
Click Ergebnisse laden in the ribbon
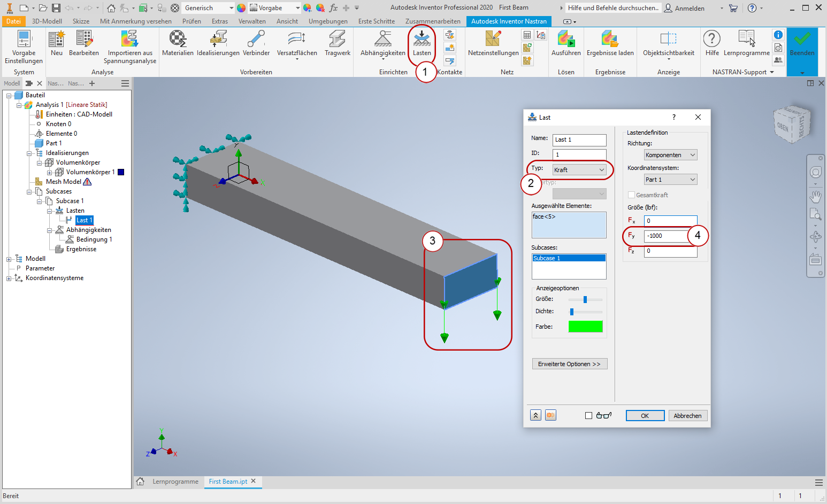[610, 43]
